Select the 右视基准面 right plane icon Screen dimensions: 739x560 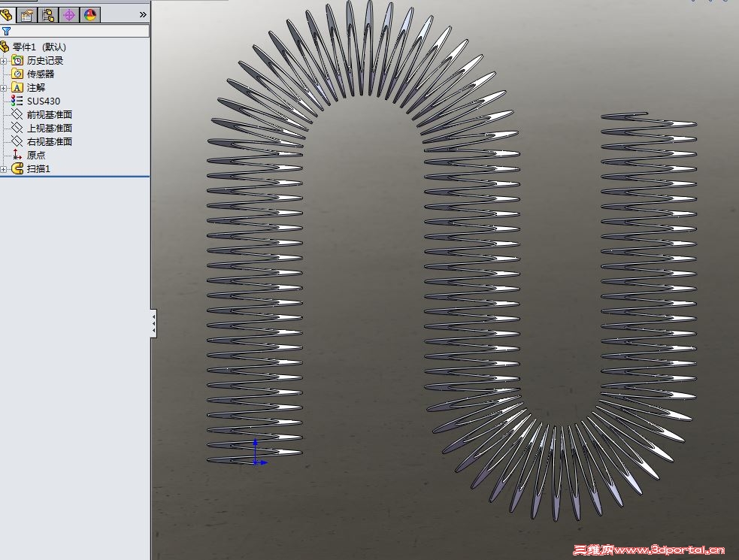tap(17, 141)
